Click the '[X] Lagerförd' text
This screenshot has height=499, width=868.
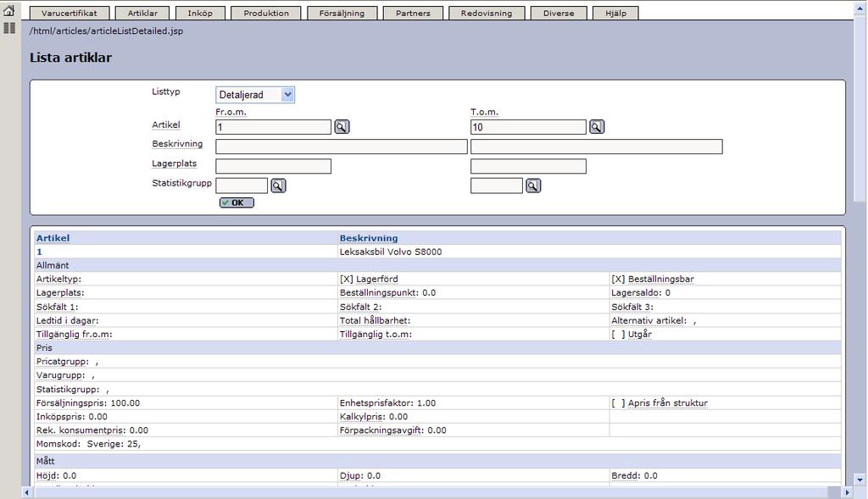coord(369,280)
